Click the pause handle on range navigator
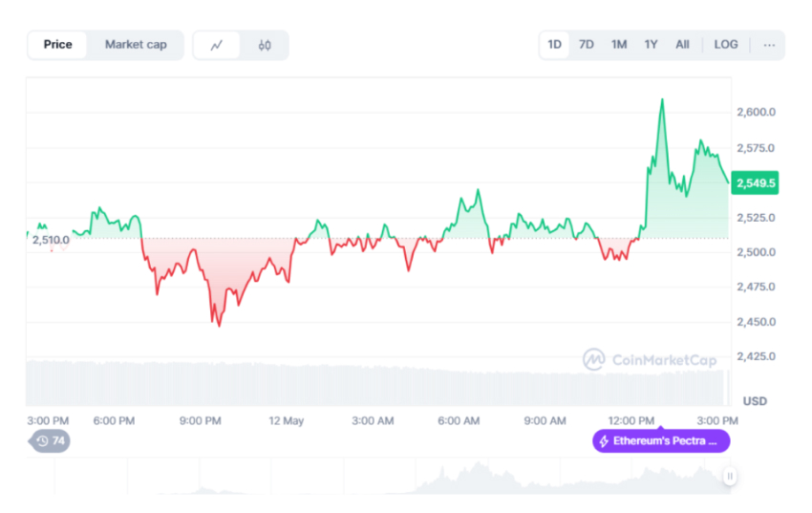The width and height of the screenshot is (812, 513). point(730,476)
